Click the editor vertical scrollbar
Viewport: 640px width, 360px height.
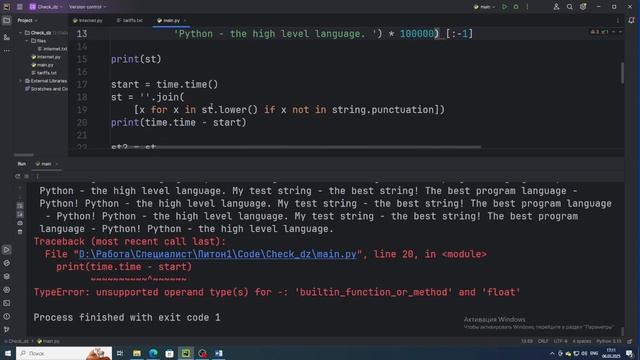click(x=622, y=73)
